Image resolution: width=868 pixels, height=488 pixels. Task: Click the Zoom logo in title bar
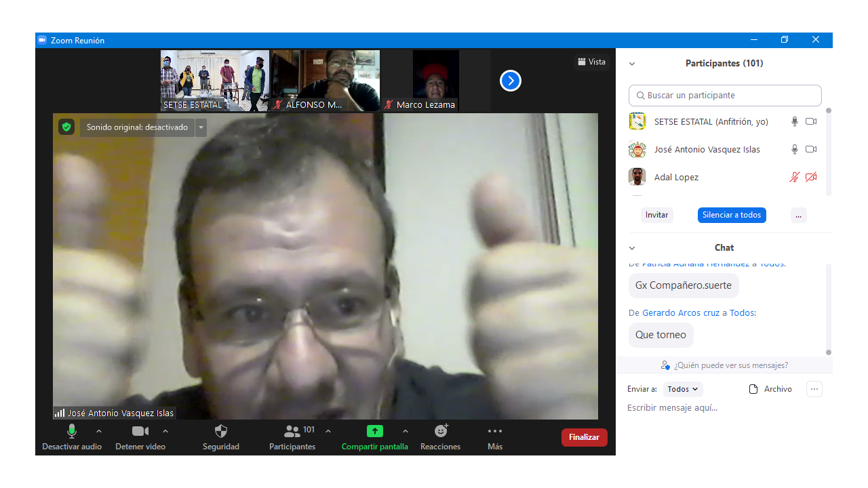pos(42,40)
